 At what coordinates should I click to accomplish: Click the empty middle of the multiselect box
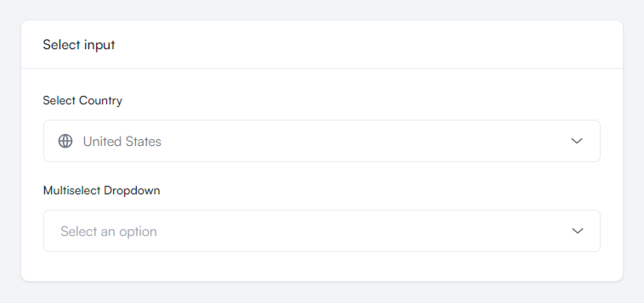pos(340,231)
